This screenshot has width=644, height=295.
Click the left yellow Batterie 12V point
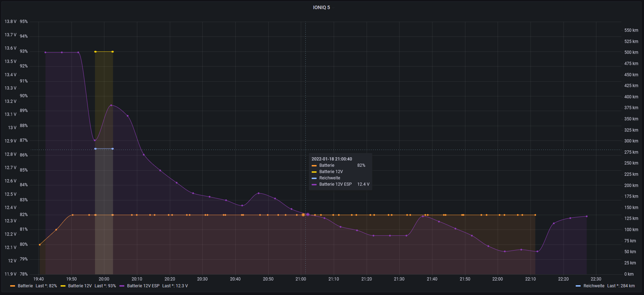click(x=95, y=52)
